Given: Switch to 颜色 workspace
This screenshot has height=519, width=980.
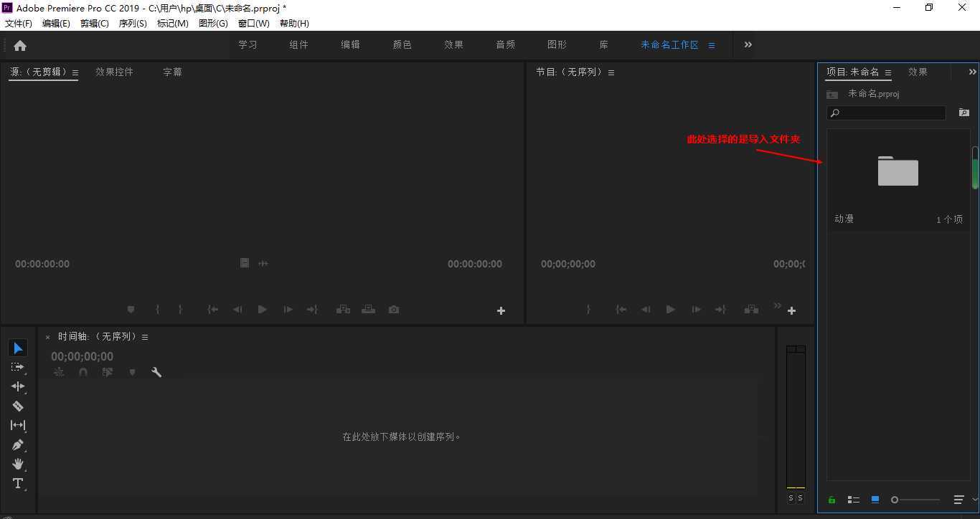Looking at the screenshot, I should 402,44.
